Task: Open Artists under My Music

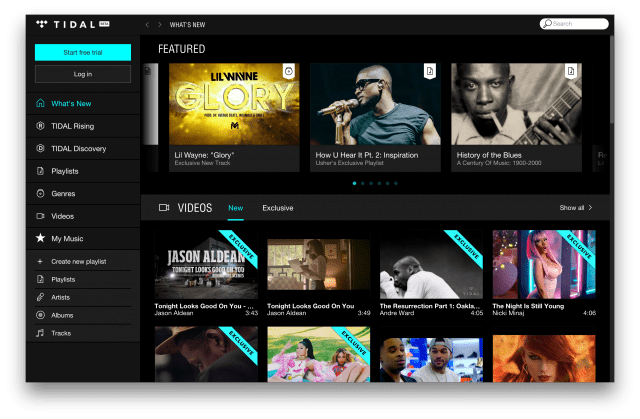Action: (83, 297)
